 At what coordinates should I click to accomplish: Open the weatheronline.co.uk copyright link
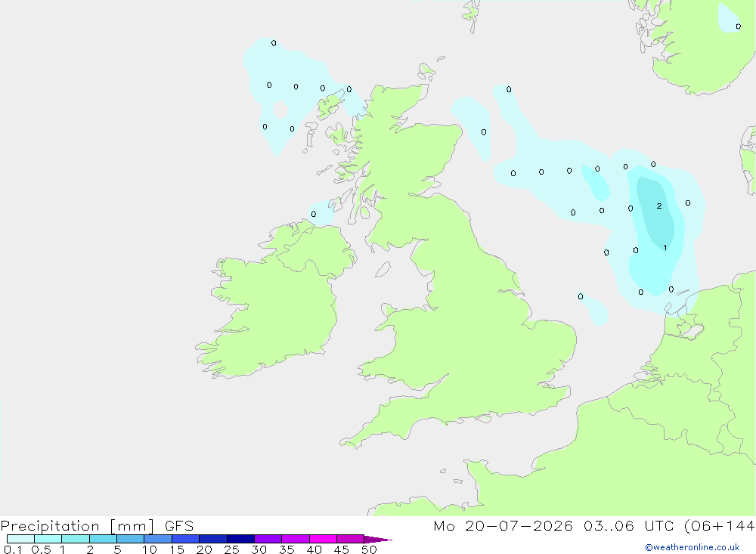692,547
